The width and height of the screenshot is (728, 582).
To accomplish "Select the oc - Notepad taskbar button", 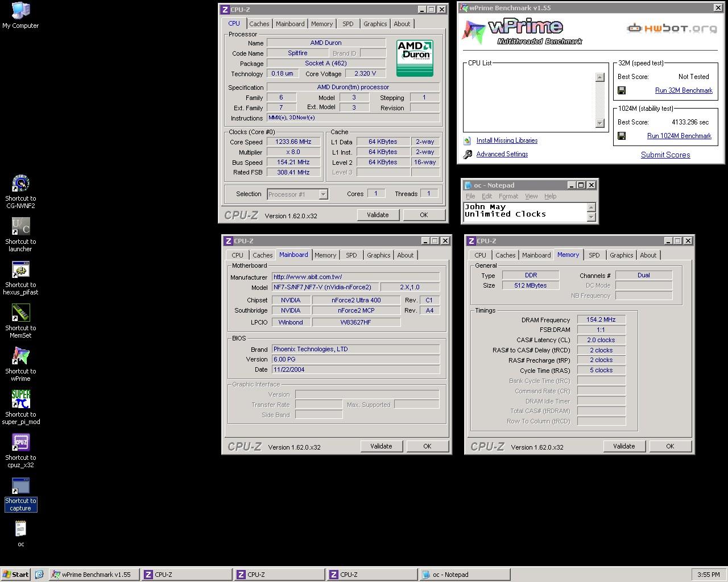I will click(465, 575).
